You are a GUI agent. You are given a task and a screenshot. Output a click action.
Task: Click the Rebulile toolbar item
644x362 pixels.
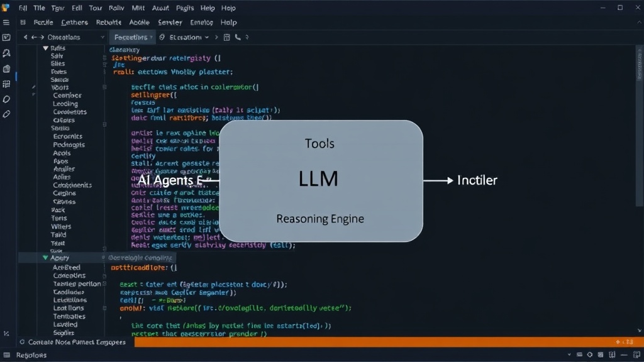pyautogui.click(x=109, y=23)
